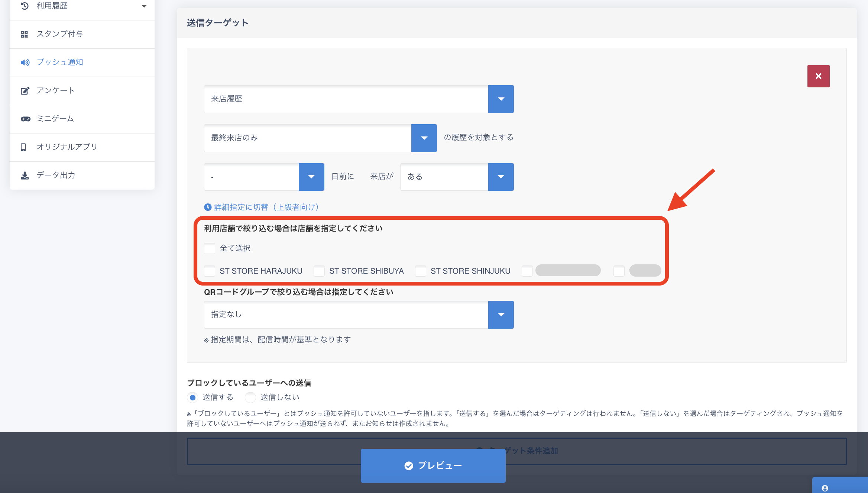Open the 最終来店のみ dropdown
868x493 pixels.
[424, 138]
